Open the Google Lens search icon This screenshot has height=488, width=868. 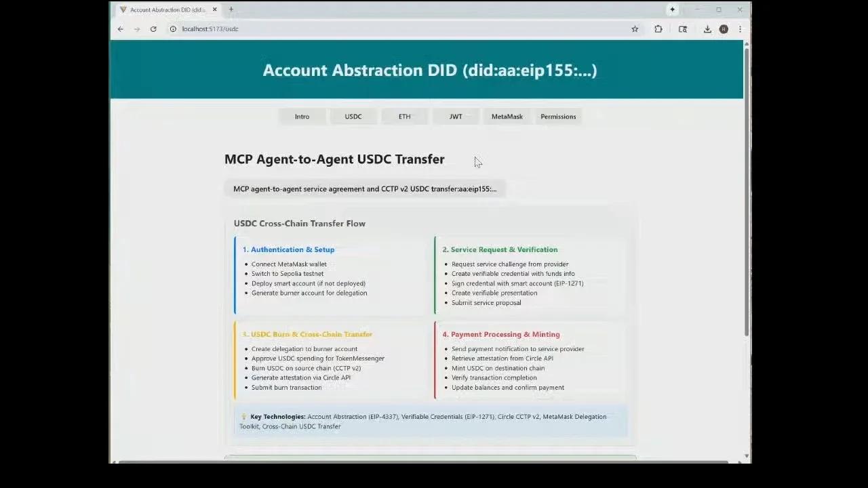(682, 29)
